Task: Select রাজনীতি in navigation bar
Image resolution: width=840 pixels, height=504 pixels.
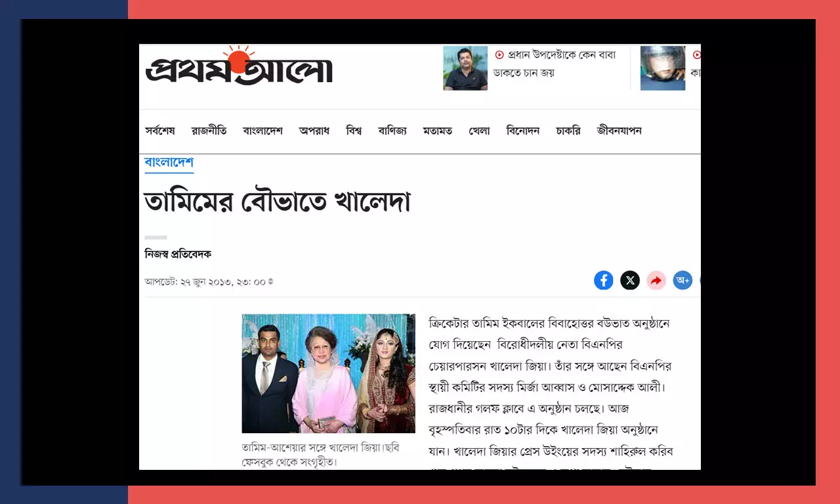Action: click(209, 131)
